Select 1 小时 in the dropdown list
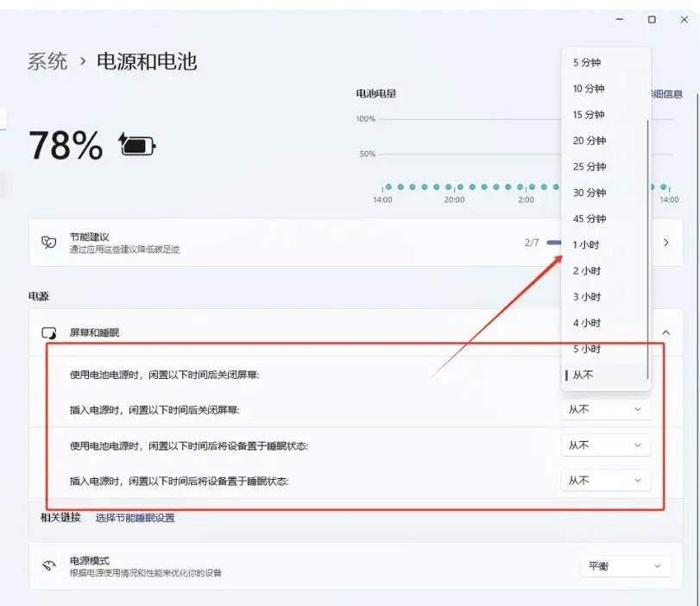 [x=588, y=244]
